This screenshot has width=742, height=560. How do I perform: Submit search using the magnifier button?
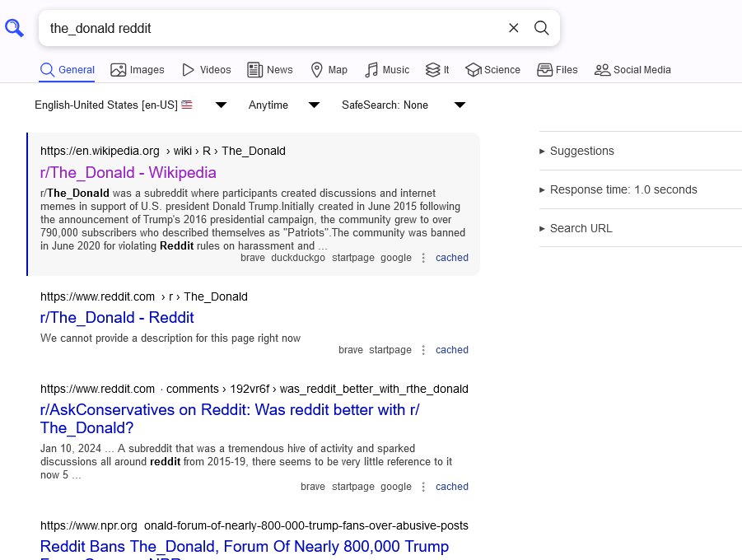[x=541, y=28]
